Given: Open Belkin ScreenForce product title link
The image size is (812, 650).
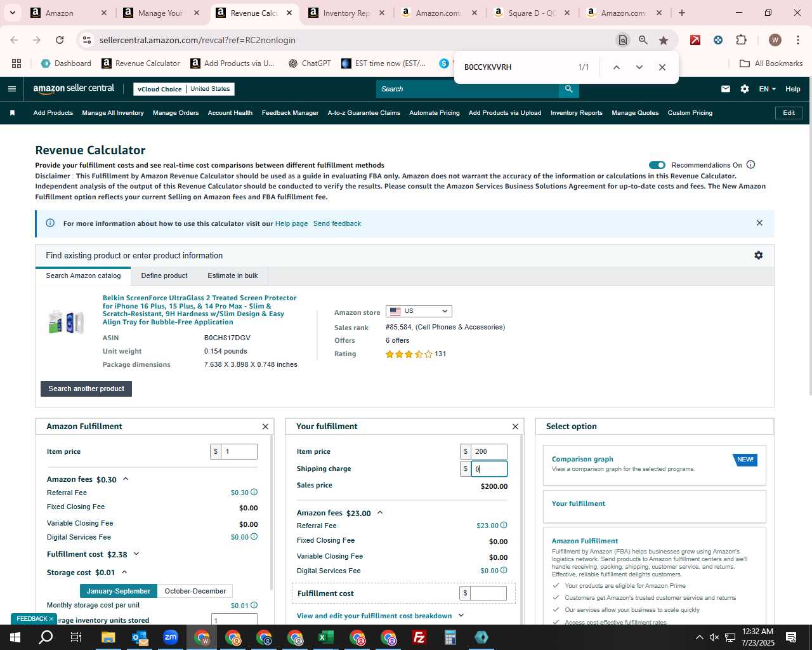Looking at the screenshot, I should (x=199, y=310).
